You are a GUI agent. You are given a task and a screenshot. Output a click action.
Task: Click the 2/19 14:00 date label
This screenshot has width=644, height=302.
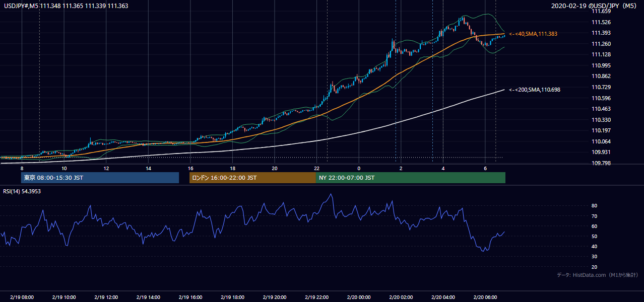pos(148,297)
